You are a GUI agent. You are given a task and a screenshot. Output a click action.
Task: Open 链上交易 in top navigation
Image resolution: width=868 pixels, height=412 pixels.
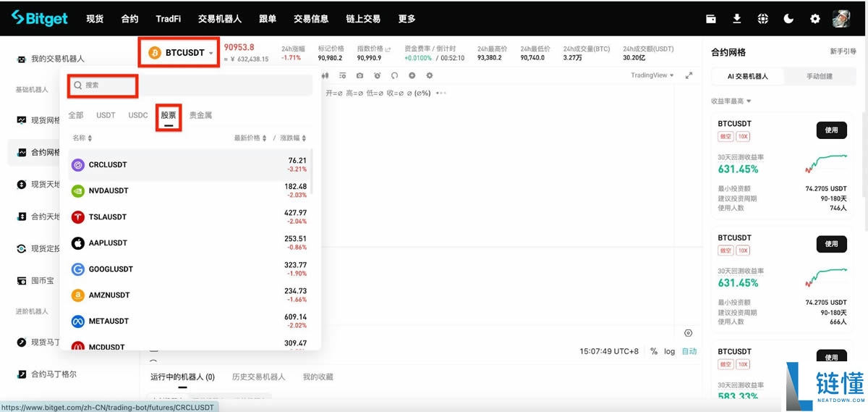pyautogui.click(x=363, y=19)
